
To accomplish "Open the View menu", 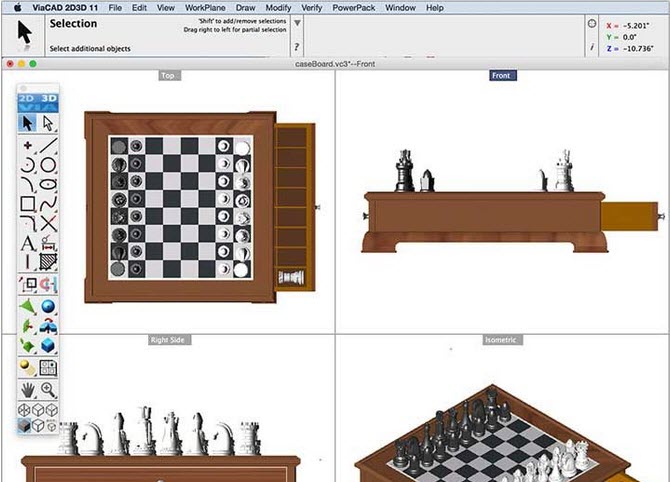I will pos(165,8).
